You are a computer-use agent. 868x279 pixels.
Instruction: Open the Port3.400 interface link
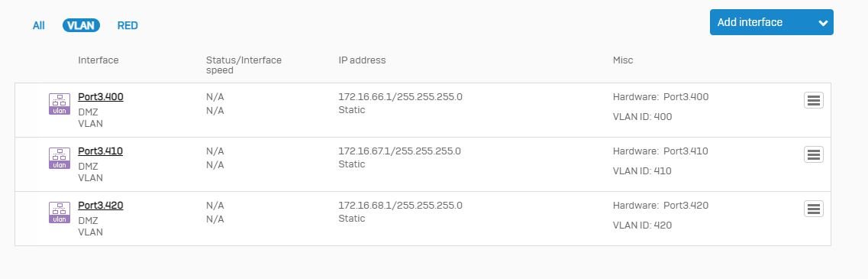pos(101,97)
